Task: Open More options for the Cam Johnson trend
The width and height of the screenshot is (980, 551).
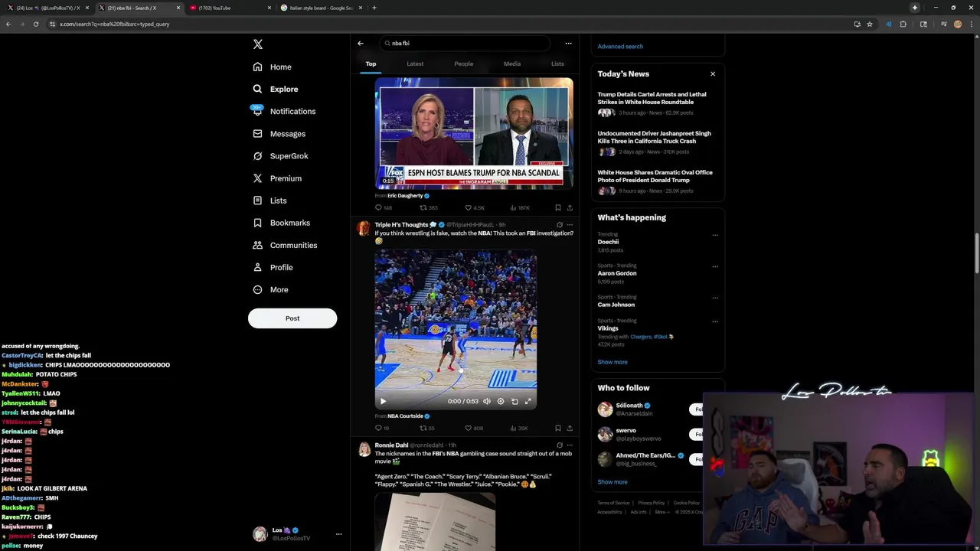Action: tap(715, 298)
